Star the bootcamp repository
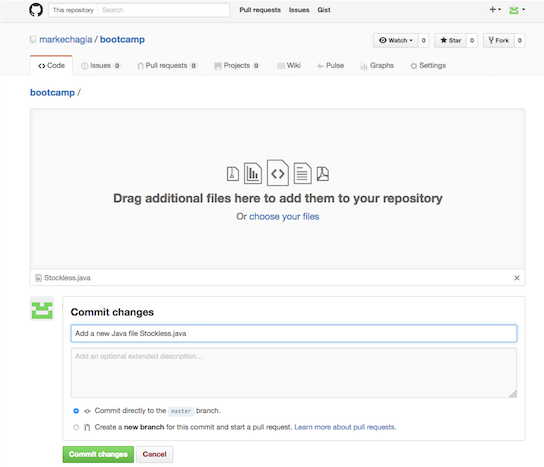544x467 pixels. coord(451,40)
